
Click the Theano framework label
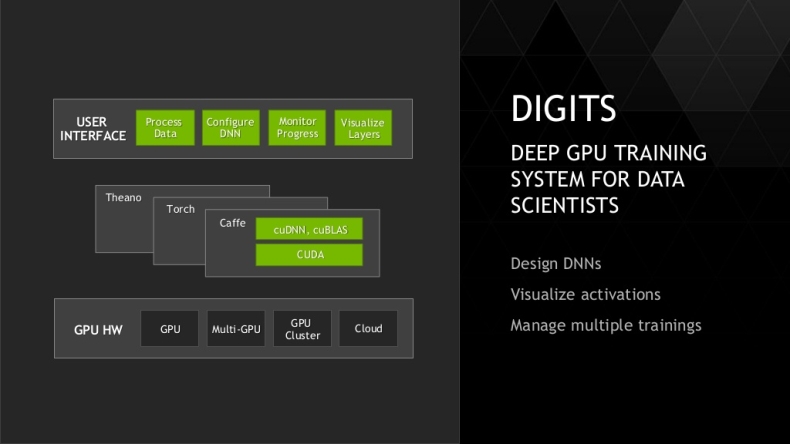(123, 198)
